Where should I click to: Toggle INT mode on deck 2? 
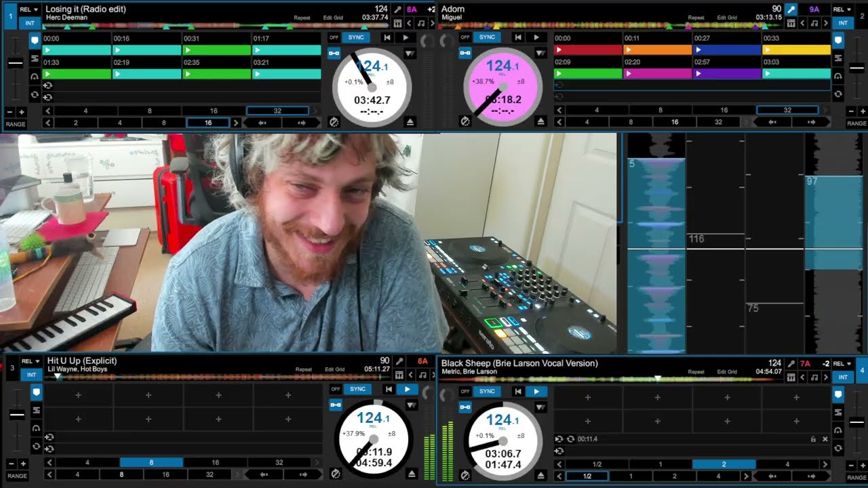tap(842, 22)
